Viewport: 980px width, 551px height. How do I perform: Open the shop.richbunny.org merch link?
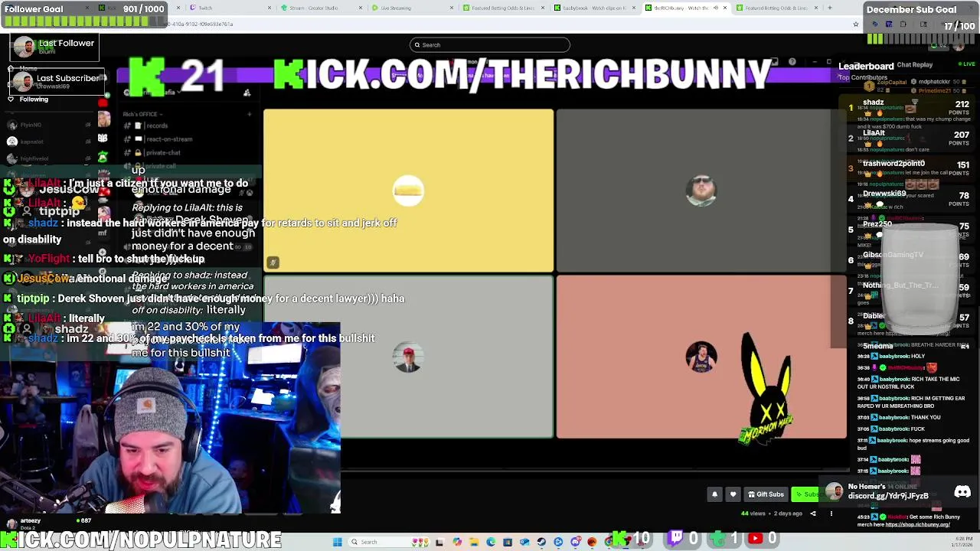click(917, 525)
